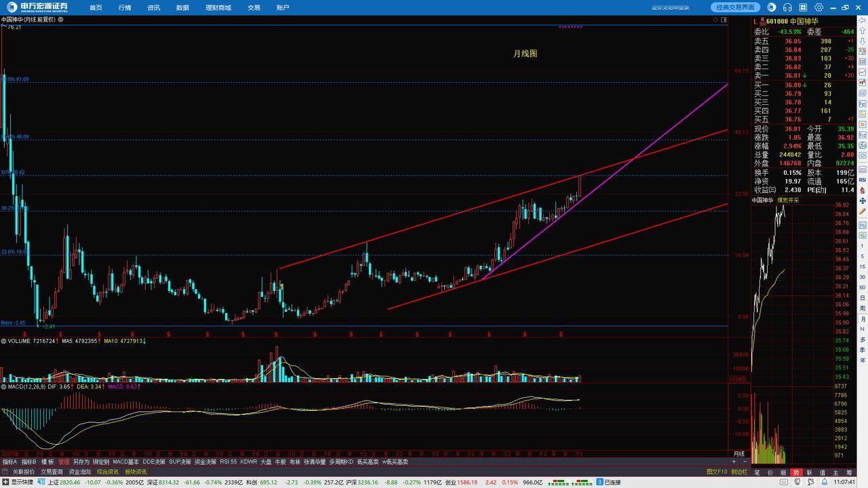This screenshot has height=488, width=868.
Task: Click the back arrow icon in right sidebar
Action: pyautogui.click(x=863, y=20)
